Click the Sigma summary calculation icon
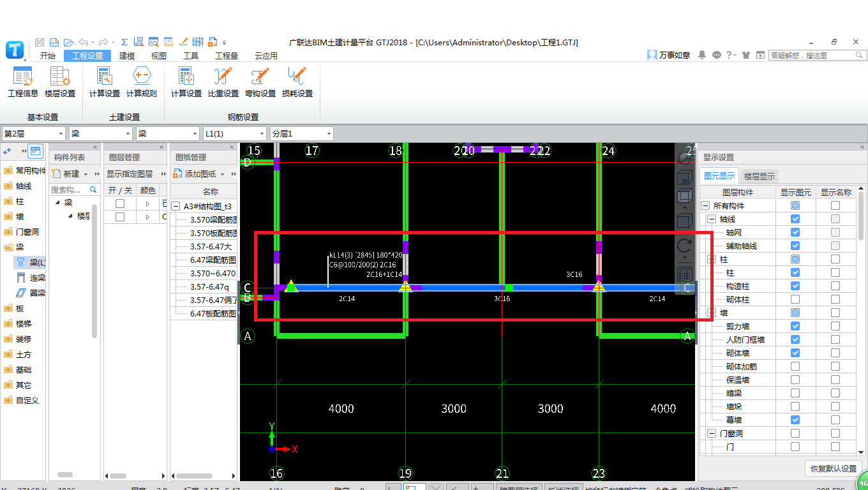The image size is (868, 490). tap(124, 42)
